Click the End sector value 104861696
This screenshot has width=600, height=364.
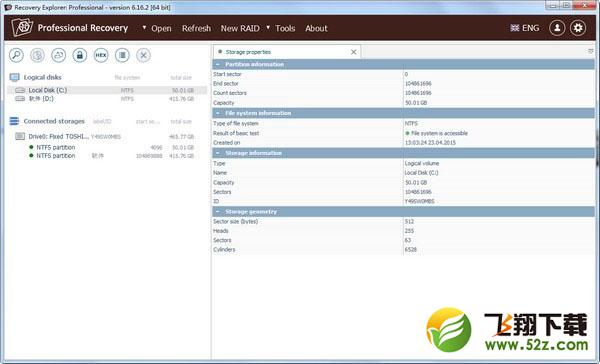point(418,83)
